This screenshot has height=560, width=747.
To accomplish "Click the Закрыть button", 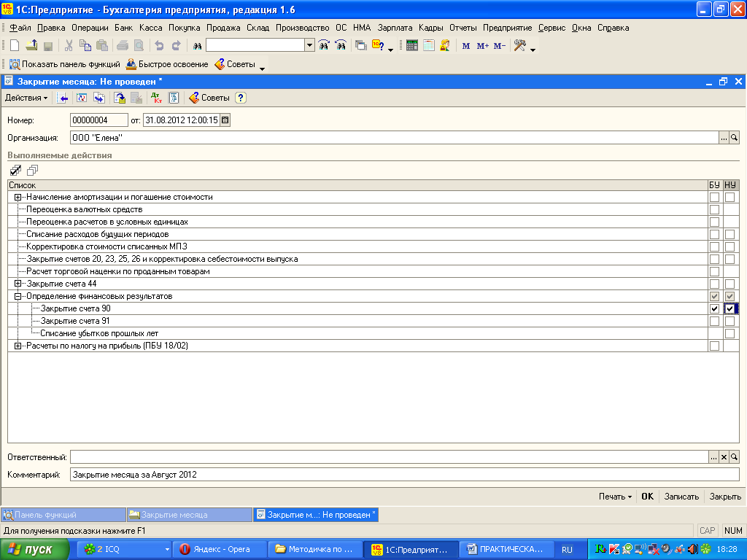I will (725, 496).
